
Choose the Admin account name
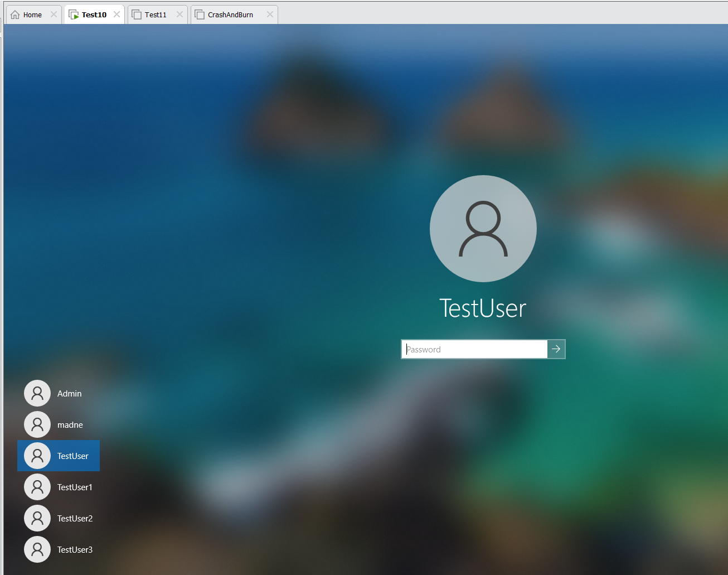click(x=70, y=394)
